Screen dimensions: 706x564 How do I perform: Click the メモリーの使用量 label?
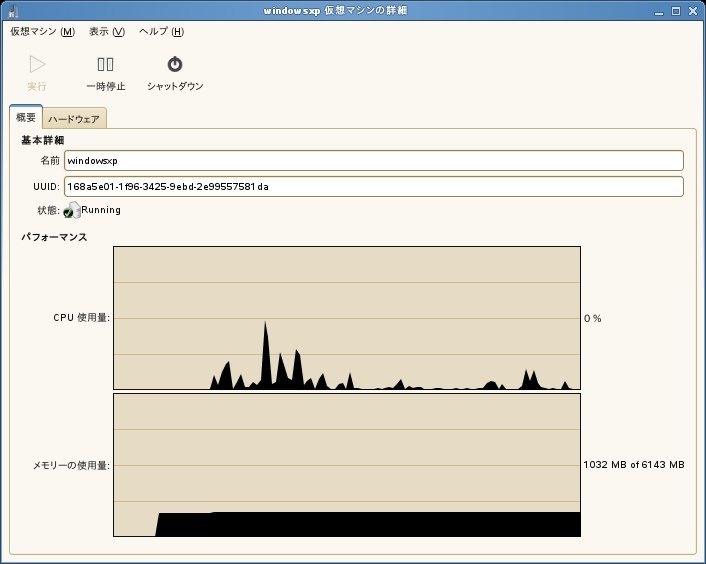click(71, 465)
